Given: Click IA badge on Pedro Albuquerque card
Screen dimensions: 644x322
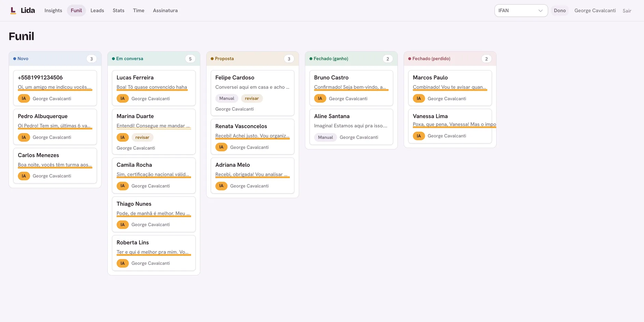Looking at the screenshot, I should coord(24,137).
